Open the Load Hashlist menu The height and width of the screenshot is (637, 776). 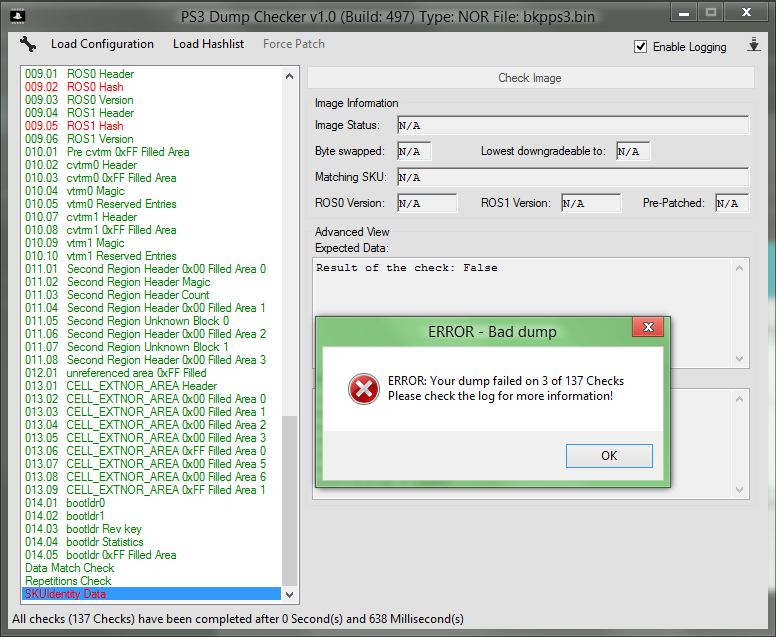tap(208, 44)
